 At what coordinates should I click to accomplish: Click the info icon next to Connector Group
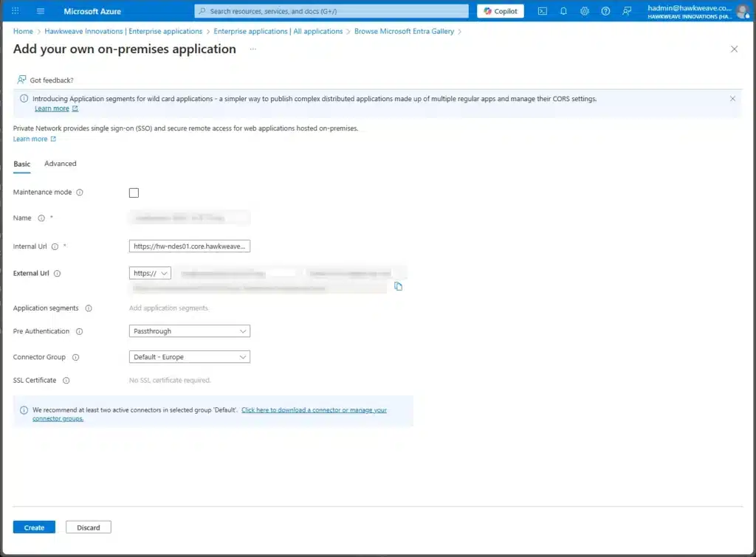point(75,357)
